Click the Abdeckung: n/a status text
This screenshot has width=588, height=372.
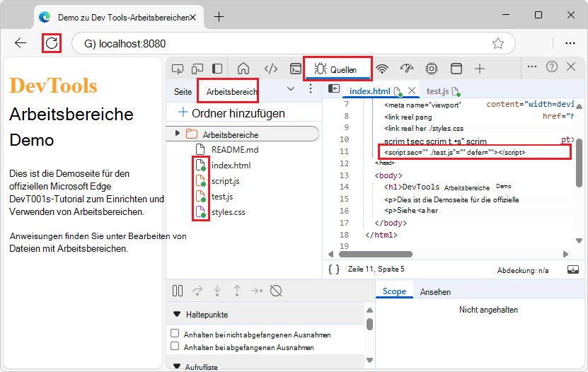pos(523,270)
